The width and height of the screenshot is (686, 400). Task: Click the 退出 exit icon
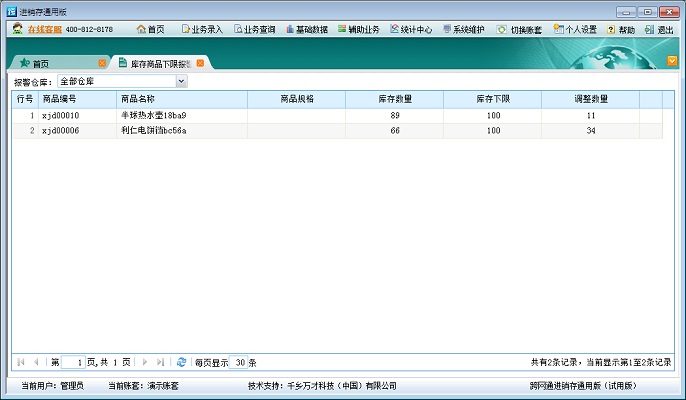point(659,30)
